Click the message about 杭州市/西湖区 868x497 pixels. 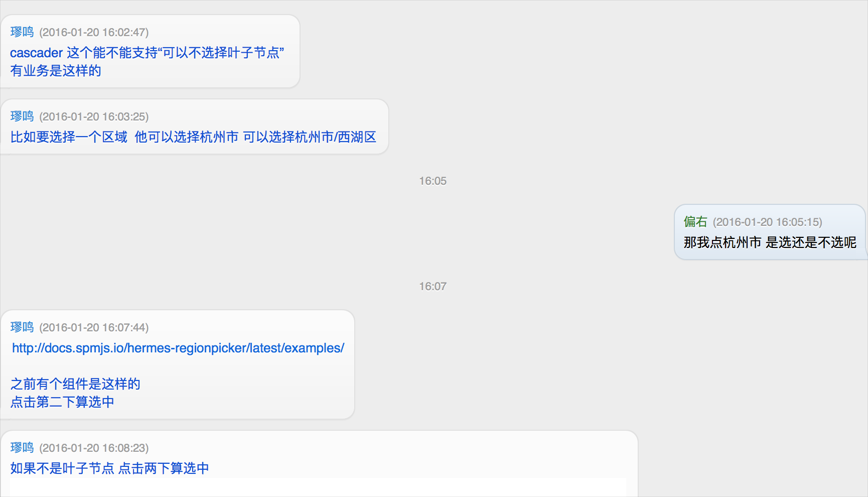(193, 137)
